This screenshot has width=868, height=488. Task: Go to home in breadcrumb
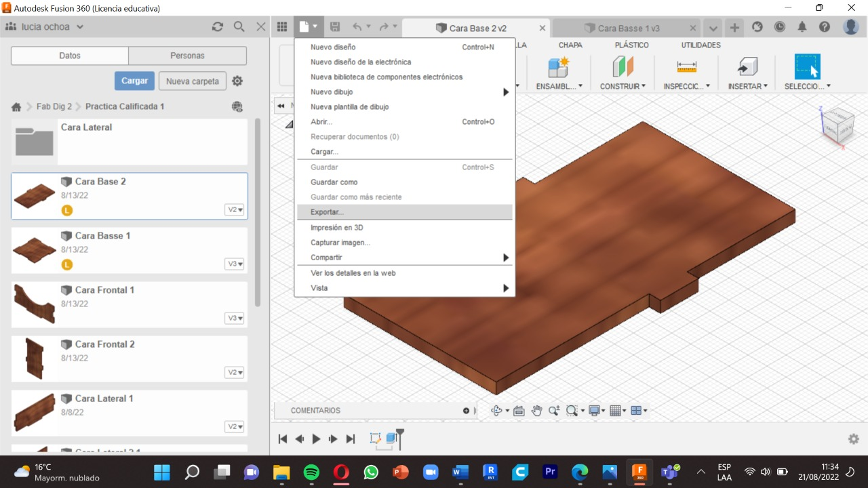point(16,107)
